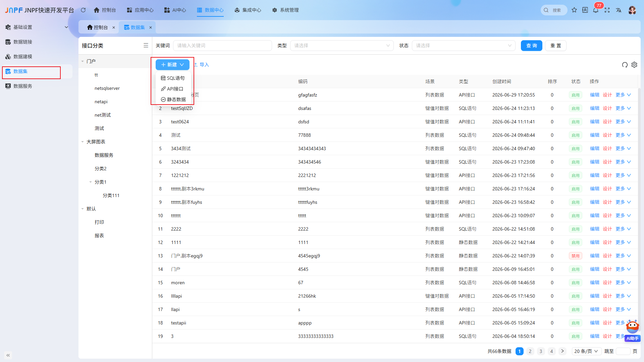Open the favorites star icon
Viewport: 644px width, 362px height.
tap(574, 10)
